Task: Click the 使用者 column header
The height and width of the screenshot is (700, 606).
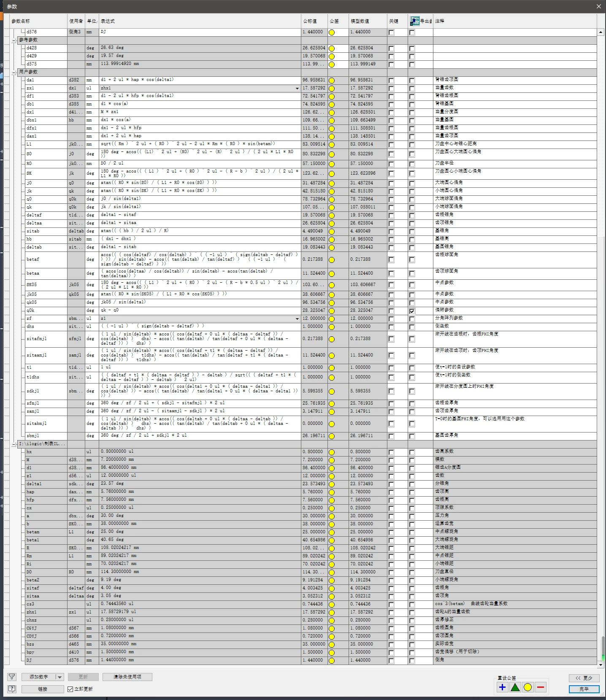Action: click(x=76, y=21)
